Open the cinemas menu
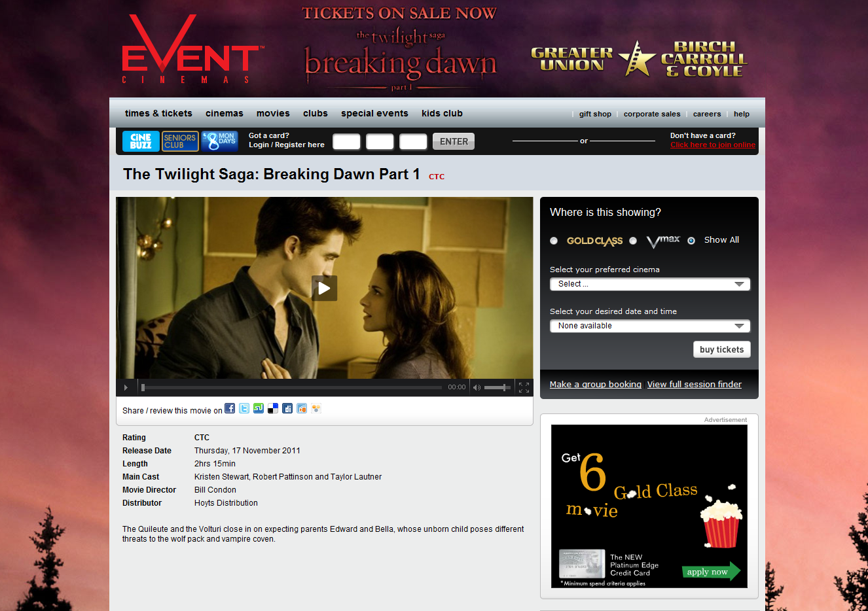This screenshot has width=868, height=611. tap(225, 113)
